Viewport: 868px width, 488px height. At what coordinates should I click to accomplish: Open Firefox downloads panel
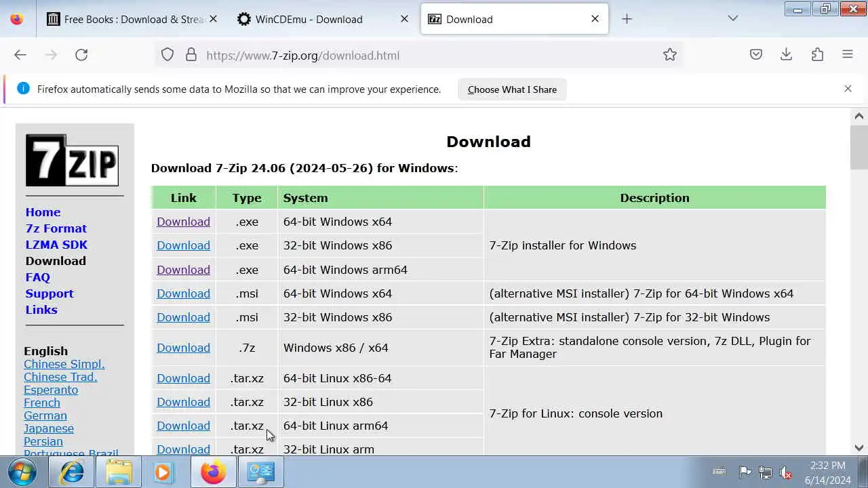[x=787, y=55]
